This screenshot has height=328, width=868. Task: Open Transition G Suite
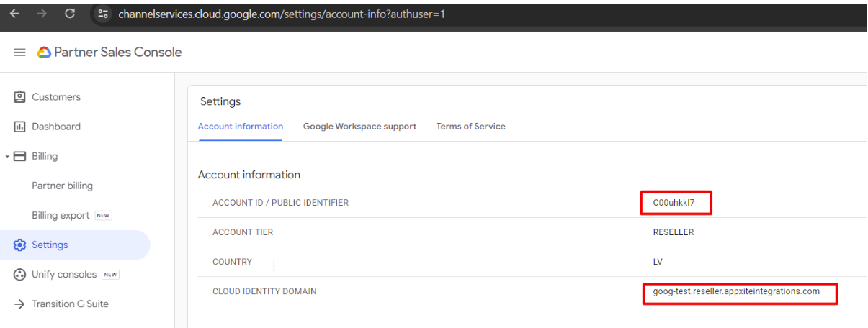coord(70,304)
